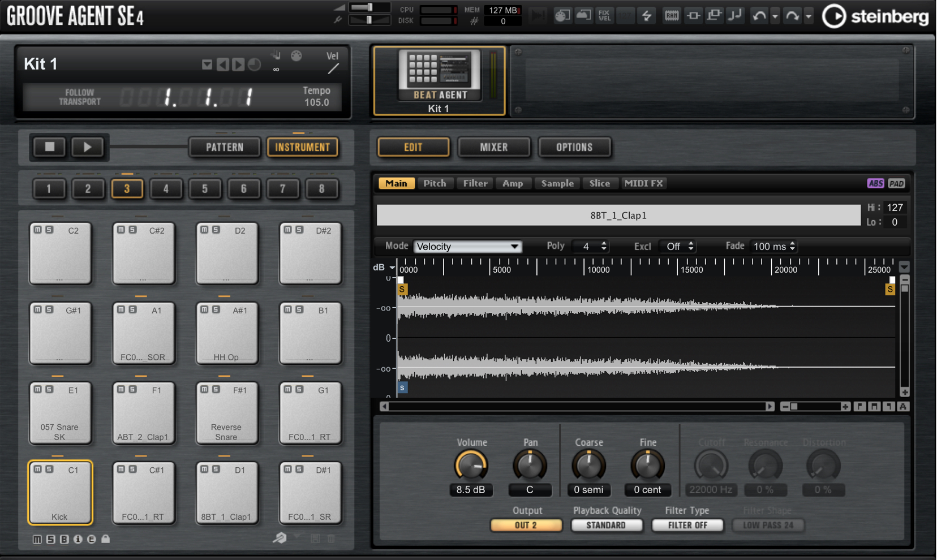
Task: Zoom in waveform horizontally with plus button
Action: (x=845, y=407)
